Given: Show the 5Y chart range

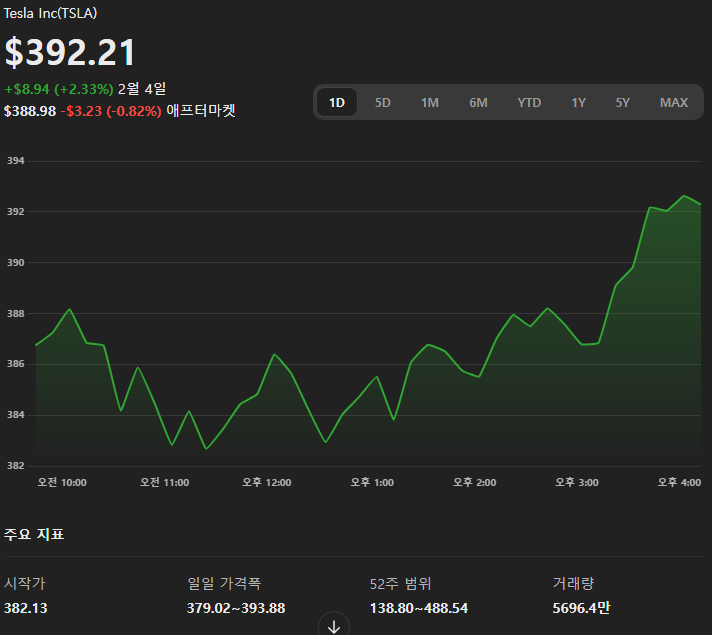Looking at the screenshot, I should click(623, 103).
